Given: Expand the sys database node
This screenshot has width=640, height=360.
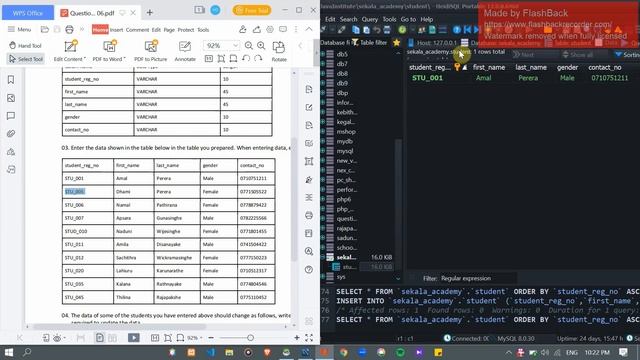Looking at the screenshot, I should pos(323,276).
